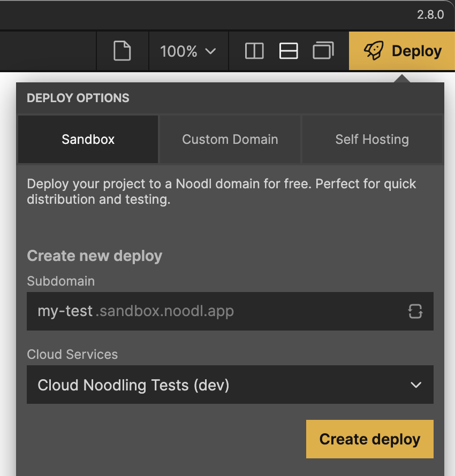This screenshot has width=455, height=476.
Task: Open the Self Hosting tab
Action: pyautogui.click(x=372, y=140)
